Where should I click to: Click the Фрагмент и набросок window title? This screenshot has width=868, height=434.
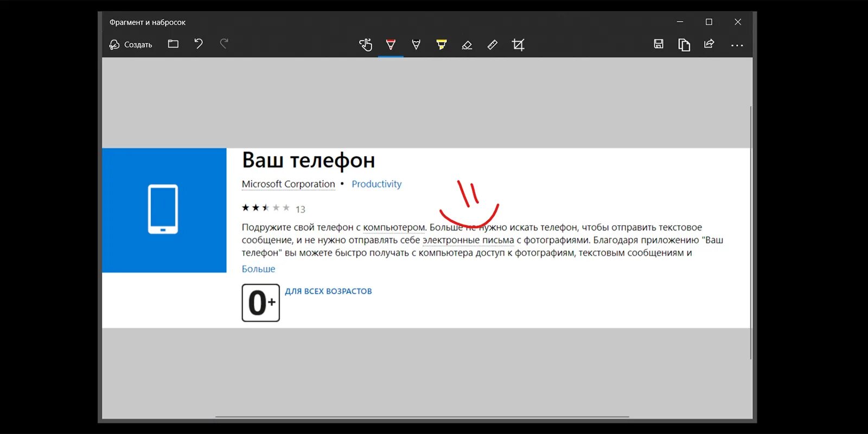(148, 22)
